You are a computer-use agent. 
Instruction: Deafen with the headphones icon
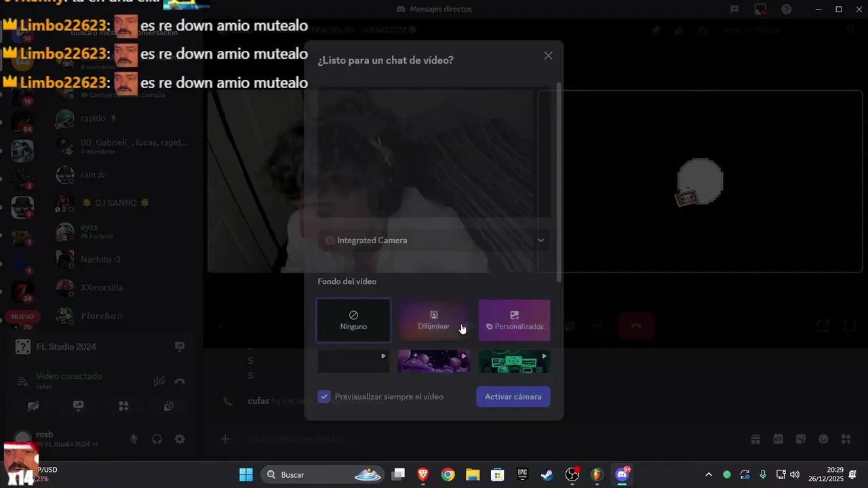point(157,439)
